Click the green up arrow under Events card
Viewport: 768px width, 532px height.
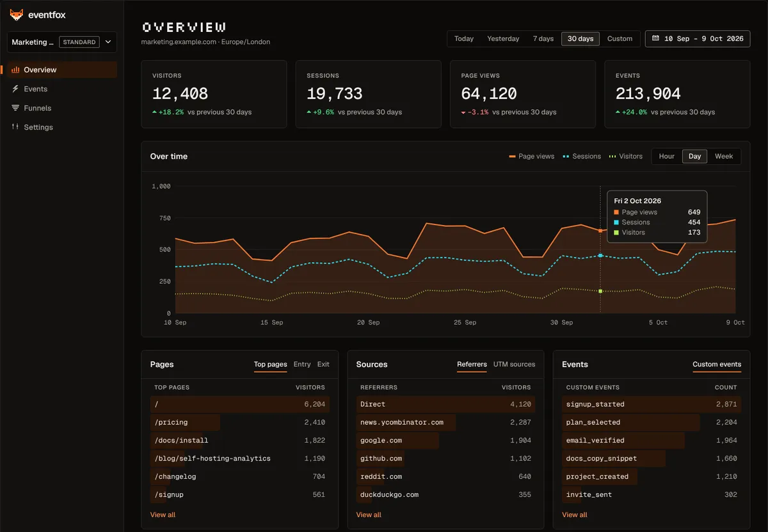click(618, 112)
